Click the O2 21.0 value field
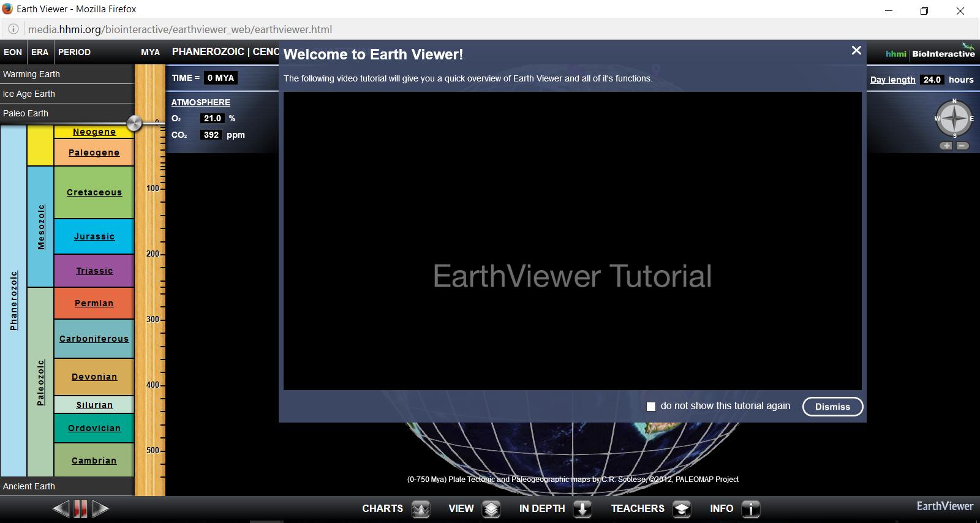This screenshot has height=523, width=980. tap(212, 118)
